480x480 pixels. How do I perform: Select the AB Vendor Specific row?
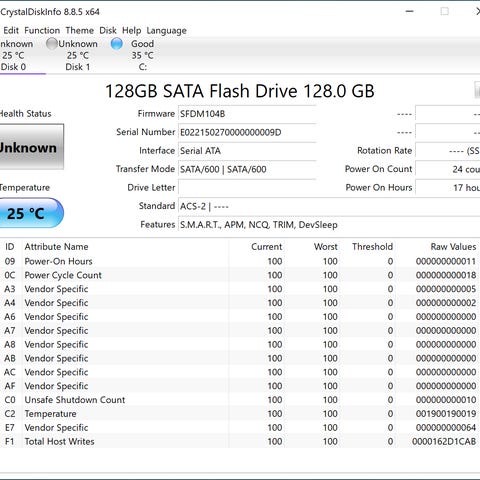(240, 358)
